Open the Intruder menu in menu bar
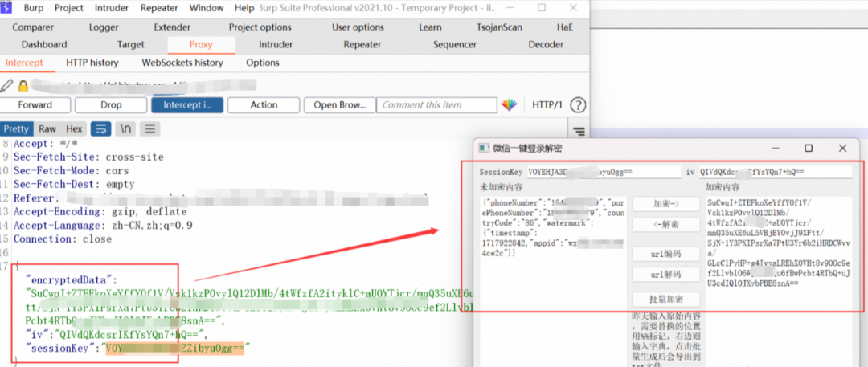This screenshot has width=868, height=367. point(112,8)
